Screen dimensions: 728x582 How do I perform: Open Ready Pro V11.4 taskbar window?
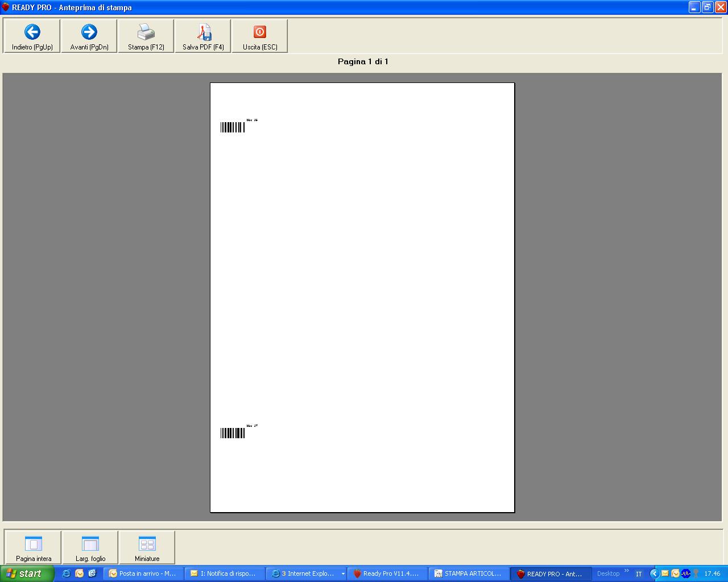(x=388, y=573)
